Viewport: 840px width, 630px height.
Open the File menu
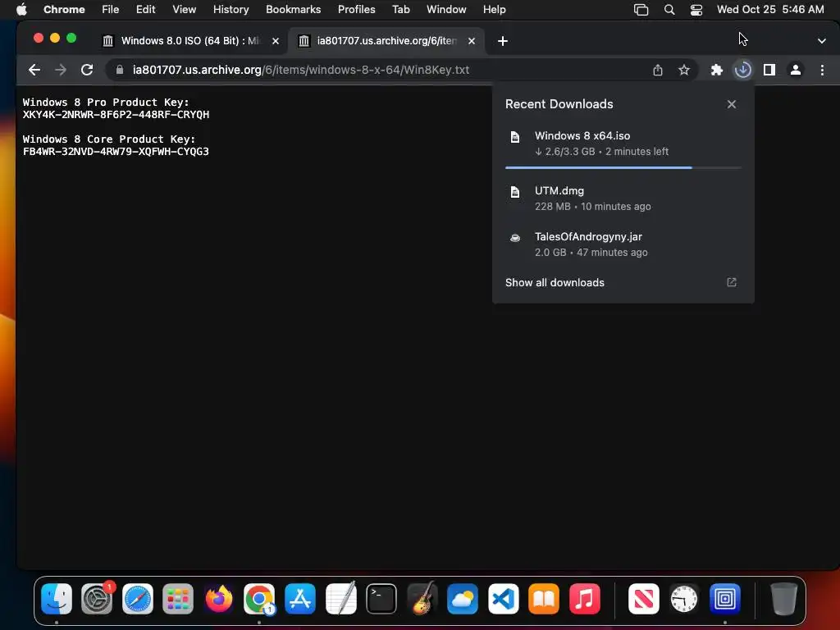[111, 9]
